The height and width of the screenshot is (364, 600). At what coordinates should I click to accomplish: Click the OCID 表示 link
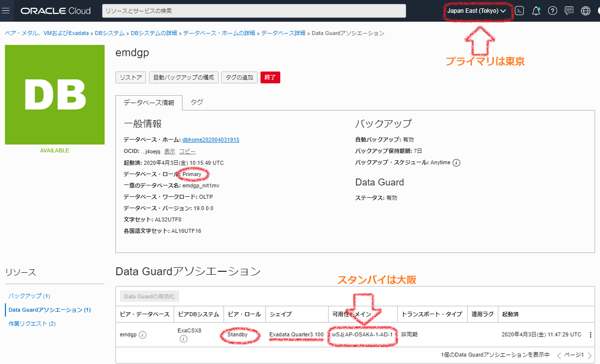(x=170, y=151)
